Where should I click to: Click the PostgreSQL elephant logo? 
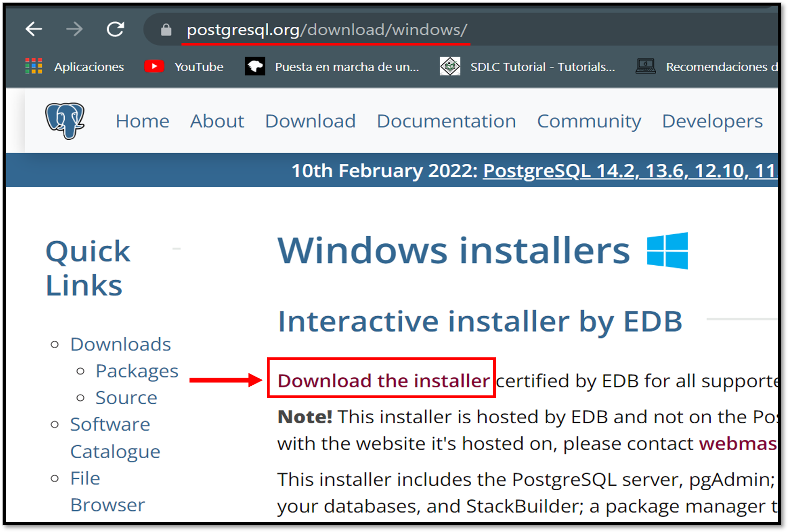coord(65,121)
